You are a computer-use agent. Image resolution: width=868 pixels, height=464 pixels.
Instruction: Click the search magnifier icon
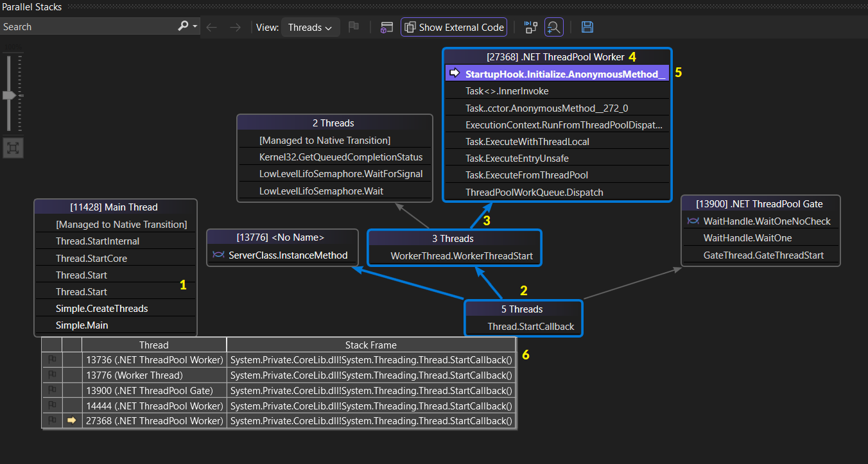[x=183, y=26]
